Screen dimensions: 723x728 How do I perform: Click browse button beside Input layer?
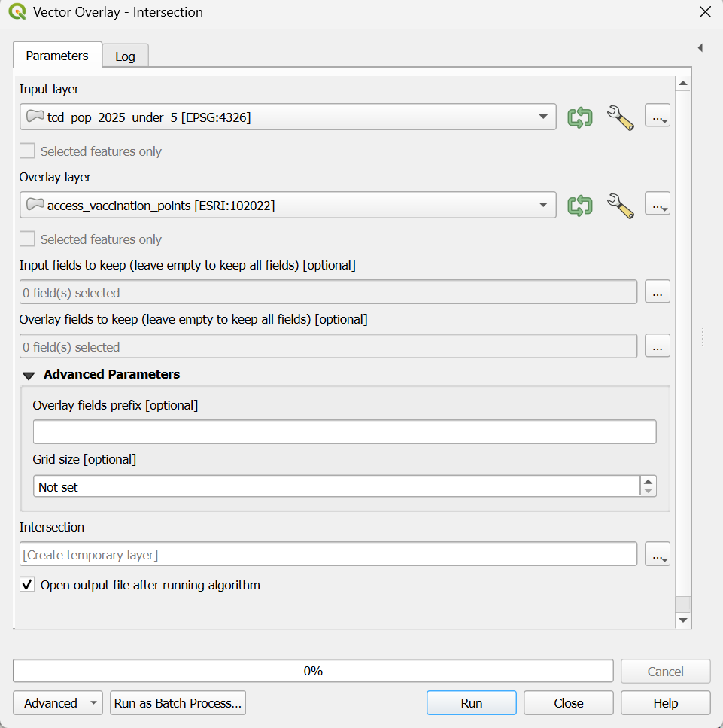[657, 117]
